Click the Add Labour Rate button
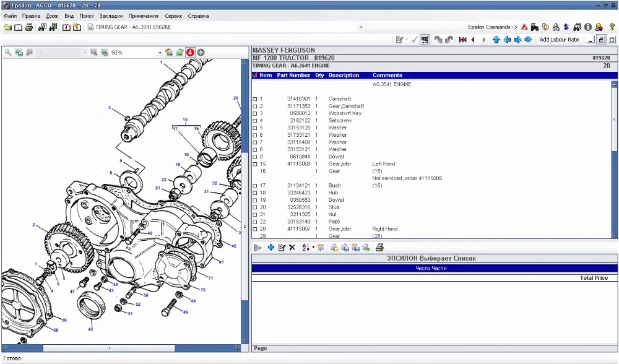619x364 pixels. [559, 40]
